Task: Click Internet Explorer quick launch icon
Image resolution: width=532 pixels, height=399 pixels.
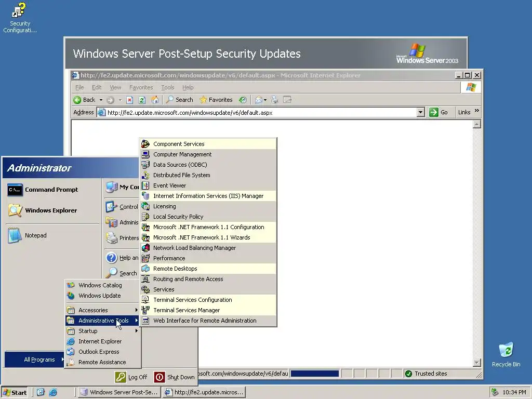Action: 53,392
